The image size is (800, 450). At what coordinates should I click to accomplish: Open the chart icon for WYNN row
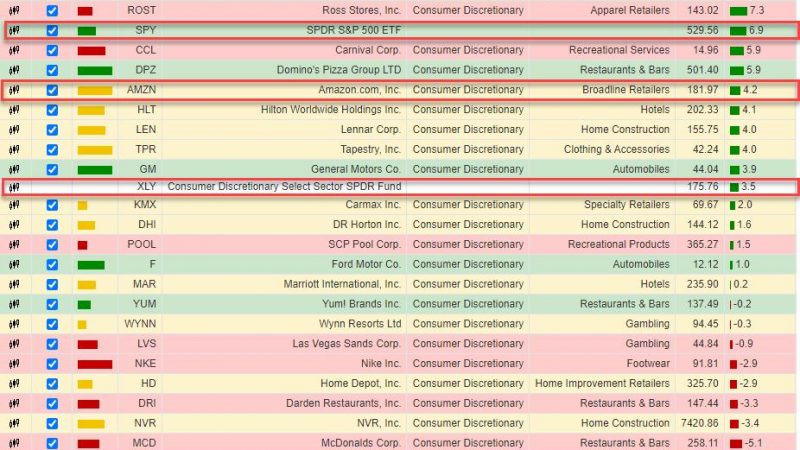pyautogui.click(x=14, y=324)
